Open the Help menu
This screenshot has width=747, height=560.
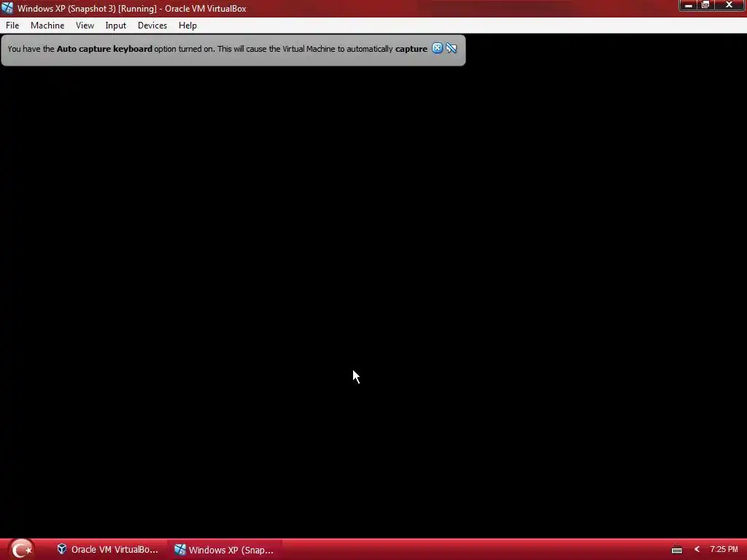click(x=187, y=26)
